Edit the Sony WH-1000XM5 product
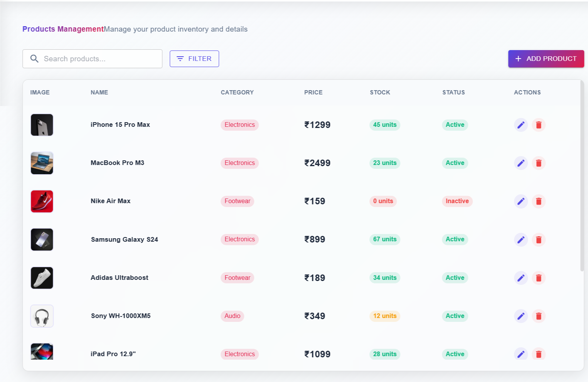The width and height of the screenshot is (588, 382). 521,316
